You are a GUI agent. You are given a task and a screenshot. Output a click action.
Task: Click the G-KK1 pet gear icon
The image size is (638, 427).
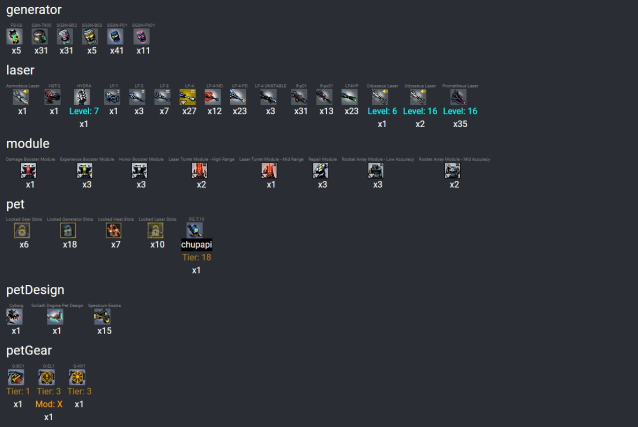(x=78, y=377)
